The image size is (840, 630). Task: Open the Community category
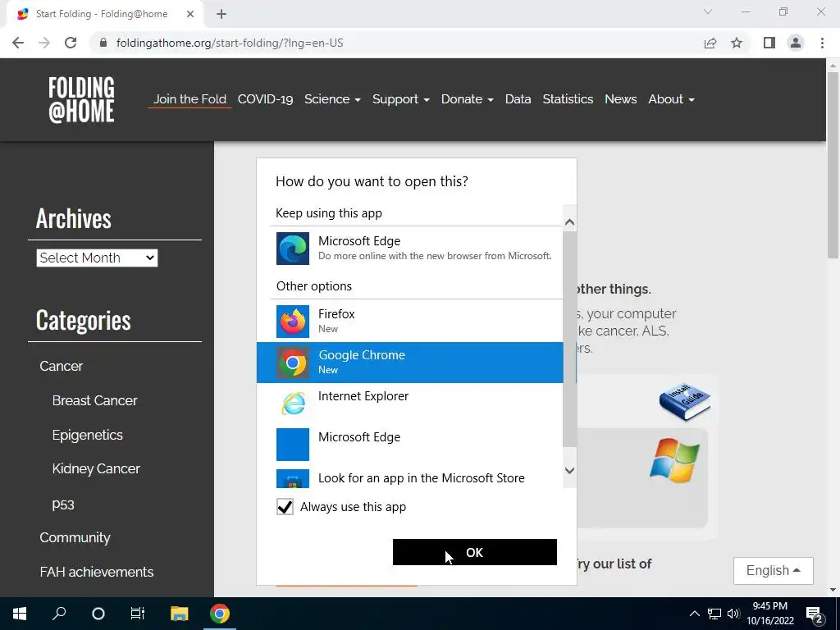coord(75,537)
